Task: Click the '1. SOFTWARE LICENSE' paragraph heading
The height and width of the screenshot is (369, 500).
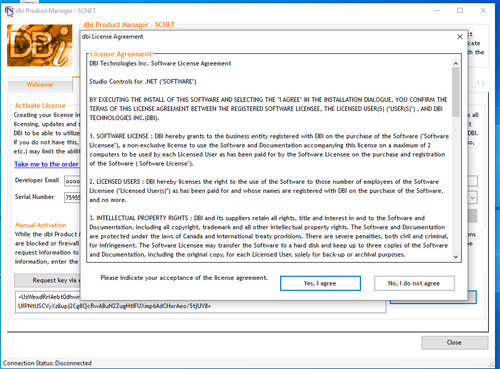Action: pos(119,136)
